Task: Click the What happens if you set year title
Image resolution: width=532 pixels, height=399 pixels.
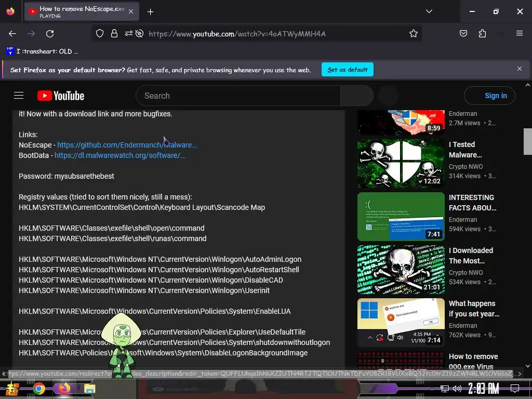Action: point(474,309)
